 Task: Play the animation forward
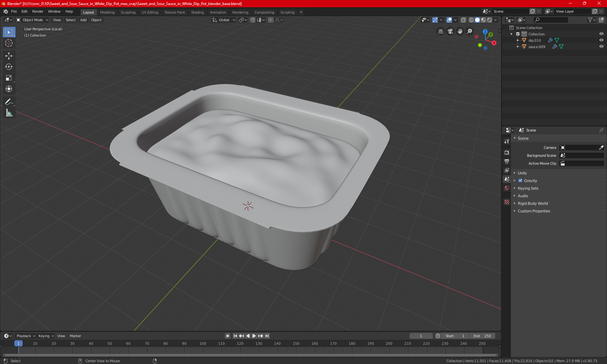pos(254,336)
